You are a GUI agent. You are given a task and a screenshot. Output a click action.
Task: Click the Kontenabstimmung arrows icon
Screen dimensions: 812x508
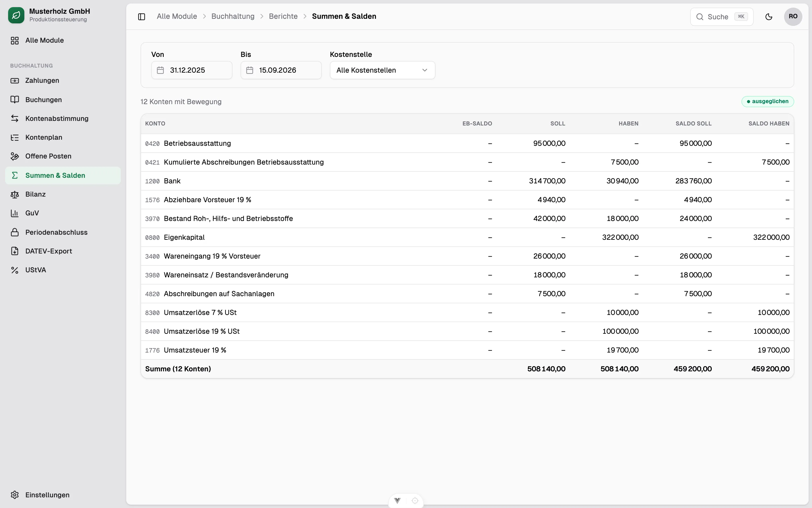[x=15, y=118]
